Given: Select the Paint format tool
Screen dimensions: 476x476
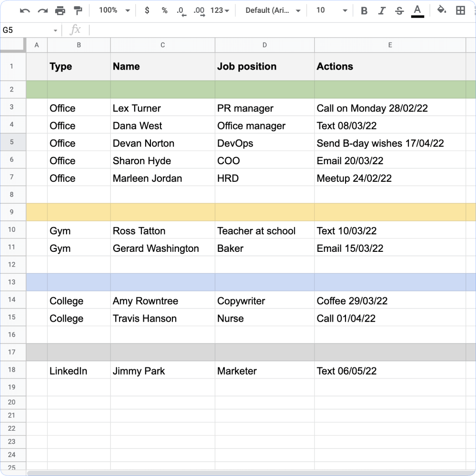Looking at the screenshot, I should [x=78, y=10].
